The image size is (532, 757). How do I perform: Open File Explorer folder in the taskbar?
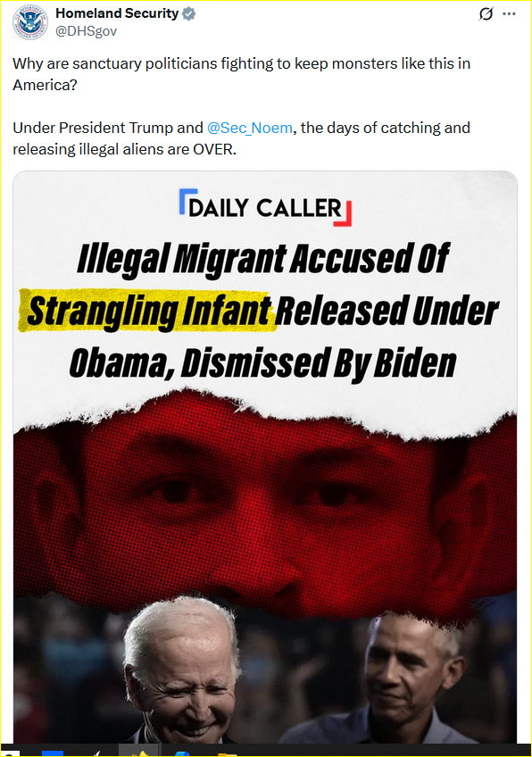[227, 753]
